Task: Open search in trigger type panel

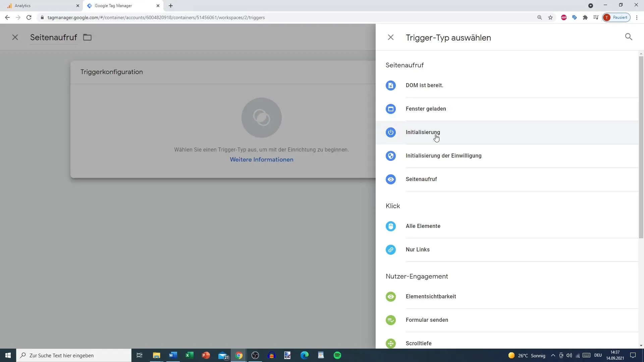Action: click(x=629, y=37)
